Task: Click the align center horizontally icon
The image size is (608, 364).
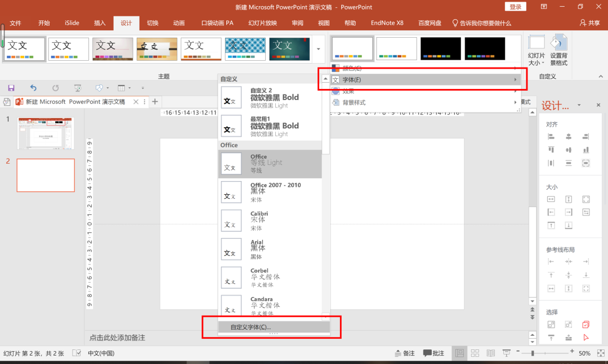Action: (x=569, y=137)
